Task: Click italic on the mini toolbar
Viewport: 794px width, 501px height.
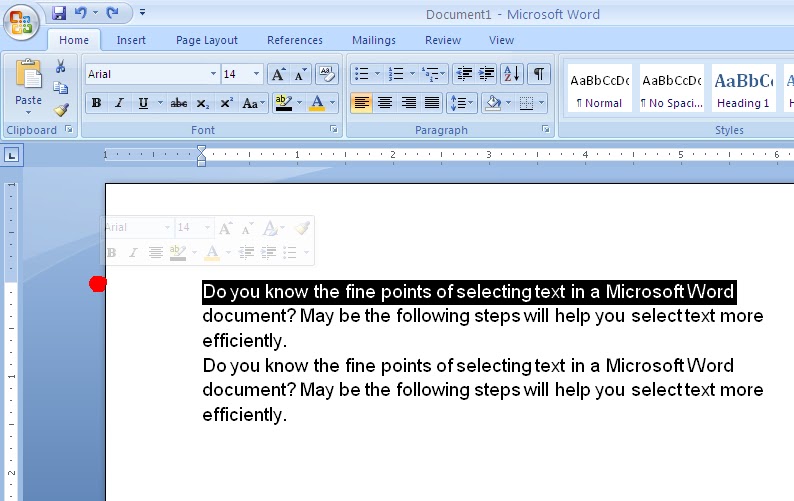Action: click(x=133, y=252)
